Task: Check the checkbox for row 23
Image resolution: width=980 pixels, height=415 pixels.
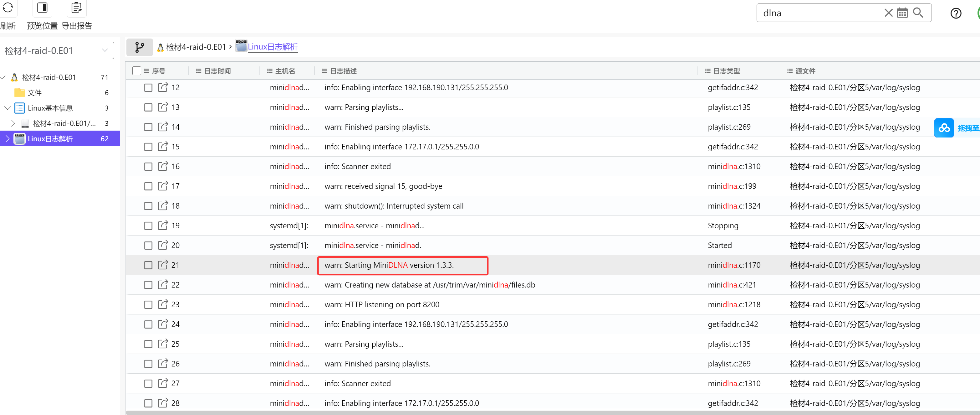Action: coord(148,304)
